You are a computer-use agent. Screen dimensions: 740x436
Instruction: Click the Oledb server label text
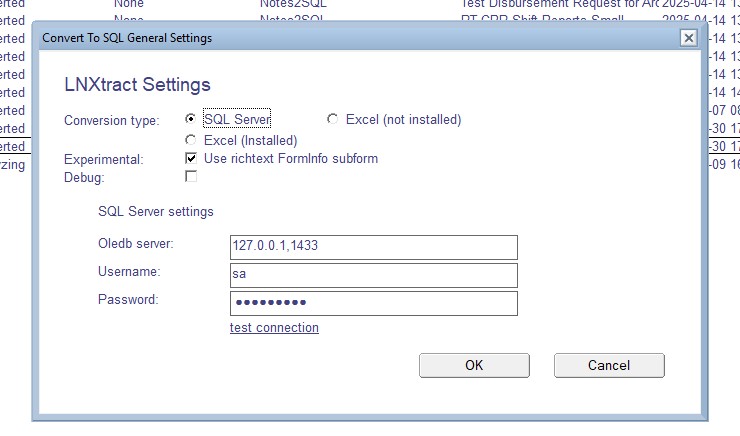tap(136, 244)
